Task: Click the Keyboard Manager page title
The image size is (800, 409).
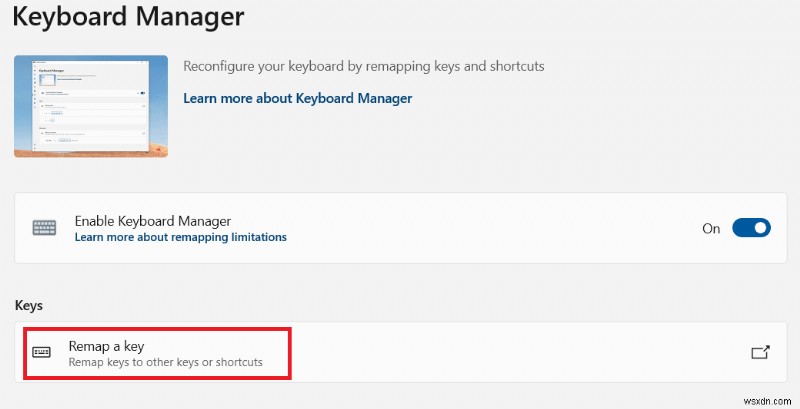Action: point(128,16)
